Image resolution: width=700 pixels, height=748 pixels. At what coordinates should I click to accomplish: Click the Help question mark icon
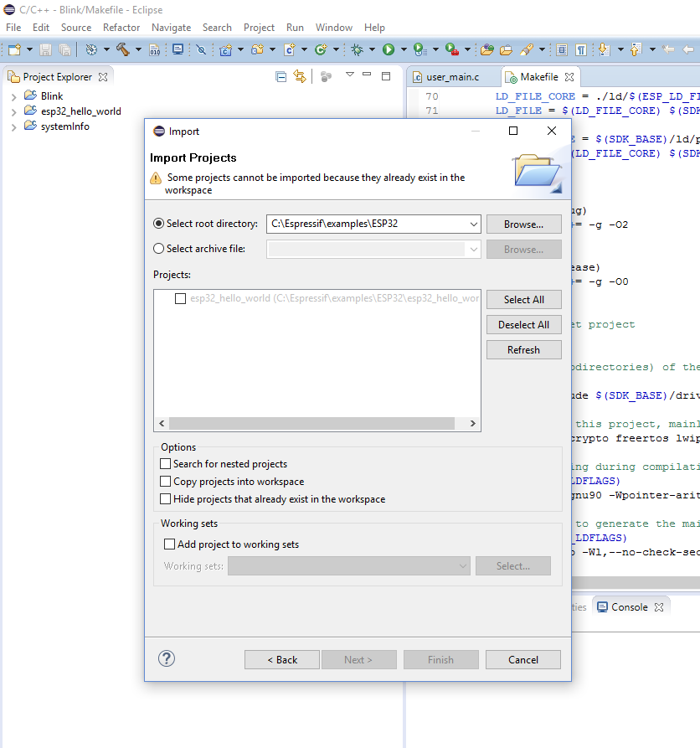[167, 658]
